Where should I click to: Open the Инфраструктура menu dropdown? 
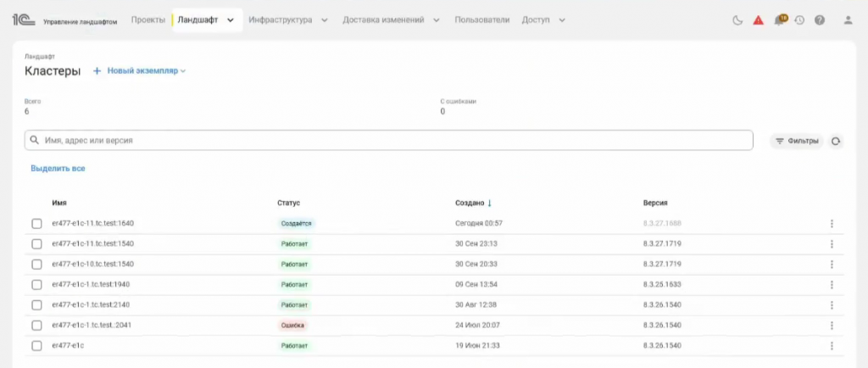click(288, 20)
